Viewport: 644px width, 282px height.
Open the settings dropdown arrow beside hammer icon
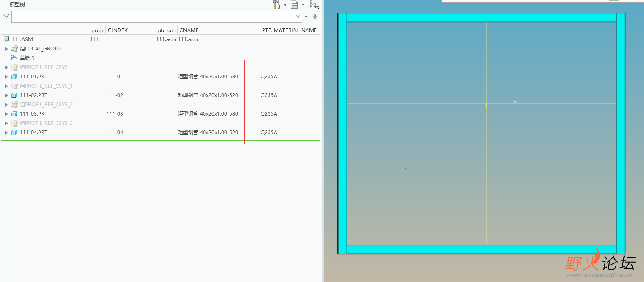(x=285, y=5)
